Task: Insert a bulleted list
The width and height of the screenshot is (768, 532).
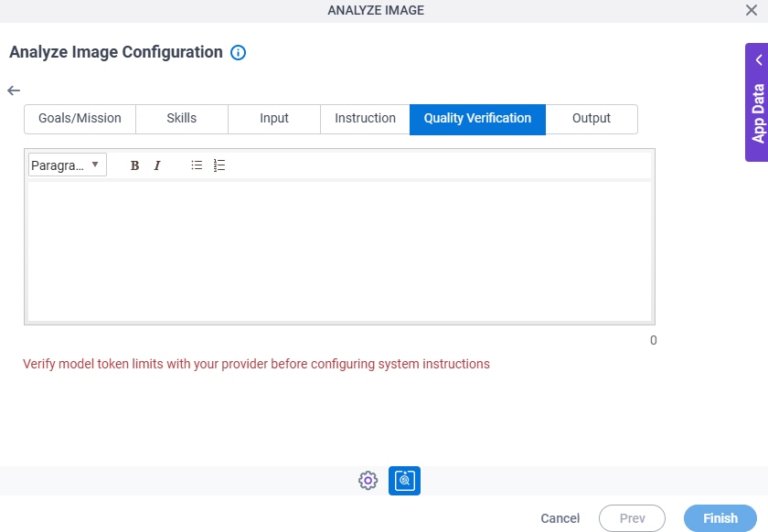Action: (197, 165)
